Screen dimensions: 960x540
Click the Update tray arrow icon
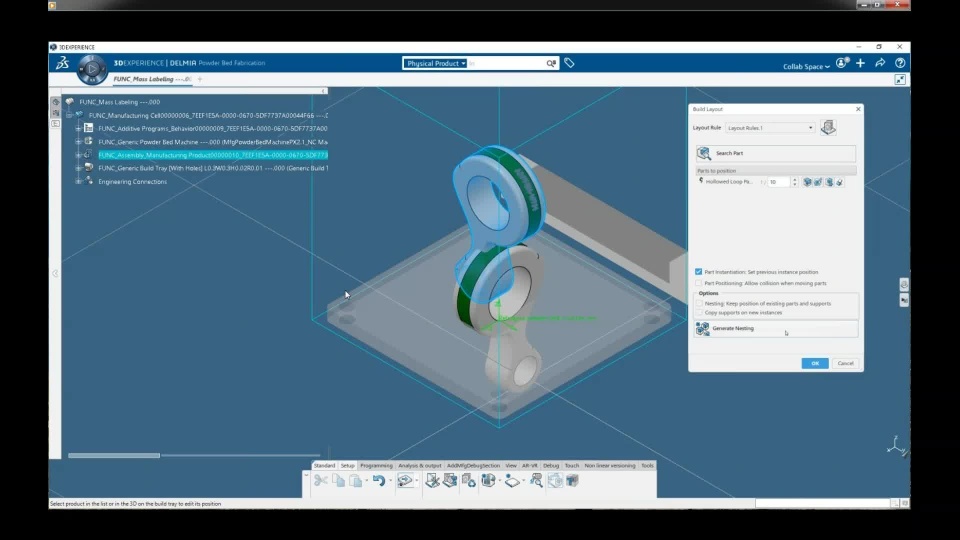tap(405, 481)
